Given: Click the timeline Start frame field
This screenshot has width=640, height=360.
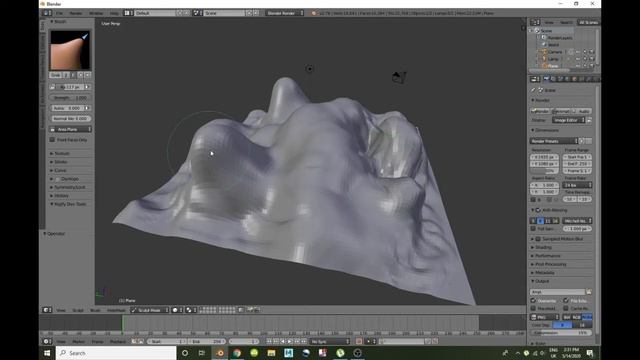Looking at the screenshot, I should coord(167,341).
